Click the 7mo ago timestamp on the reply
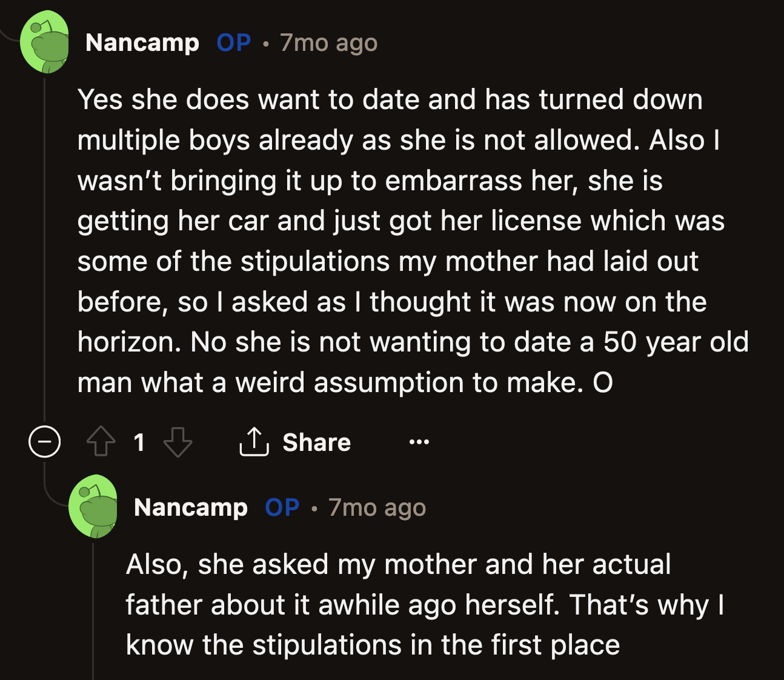The width and height of the screenshot is (784, 680). point(377,507)
